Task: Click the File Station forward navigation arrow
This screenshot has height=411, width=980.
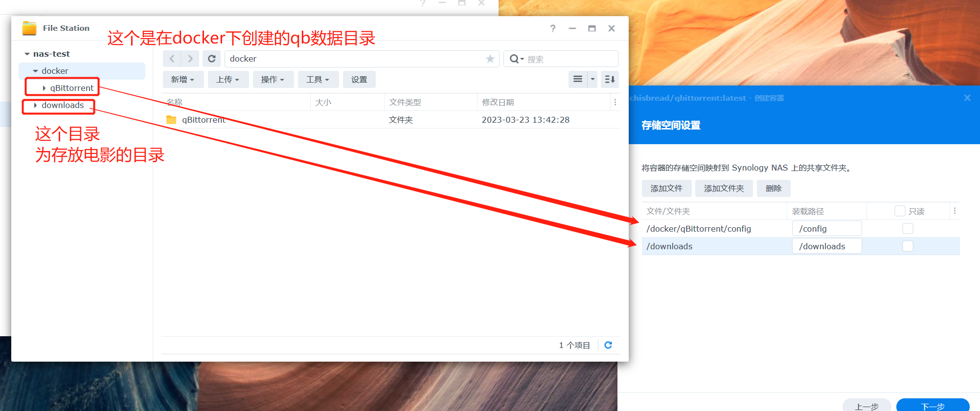Action: tap(190, 59)
